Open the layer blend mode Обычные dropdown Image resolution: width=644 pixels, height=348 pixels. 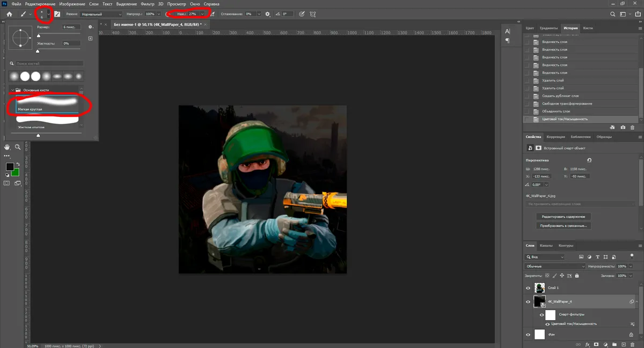click(x=555, y=266)
